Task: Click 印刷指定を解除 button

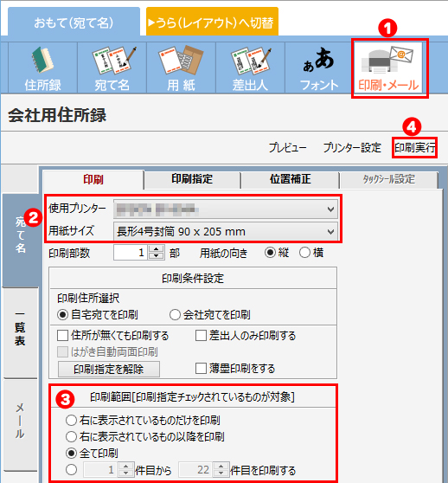Action: pos(109,369)
